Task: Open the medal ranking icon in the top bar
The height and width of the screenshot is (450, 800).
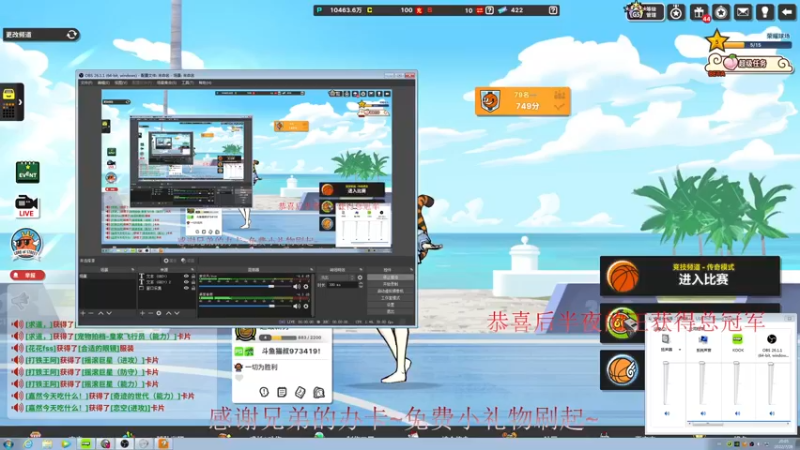Action: (x=676, y=12)
